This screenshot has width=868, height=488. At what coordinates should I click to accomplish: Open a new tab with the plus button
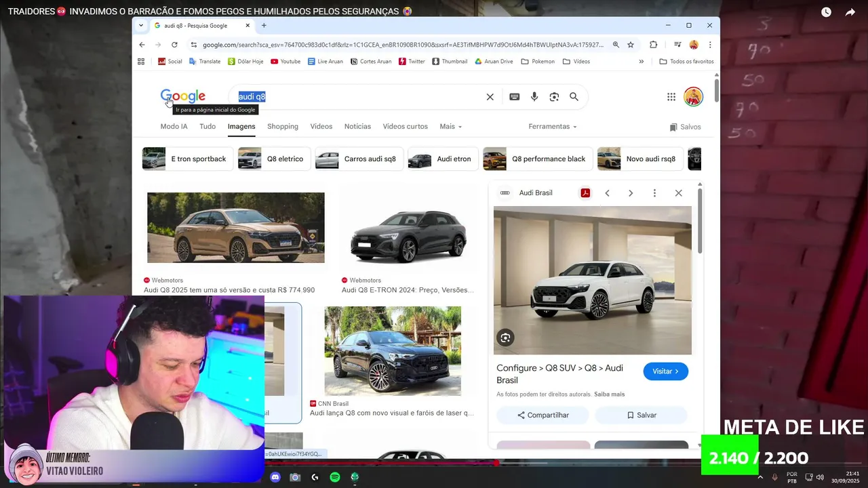(264, 26)
